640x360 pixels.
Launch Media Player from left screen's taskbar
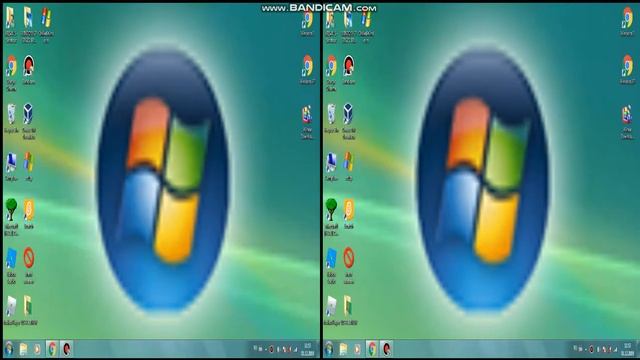point(37,349)
